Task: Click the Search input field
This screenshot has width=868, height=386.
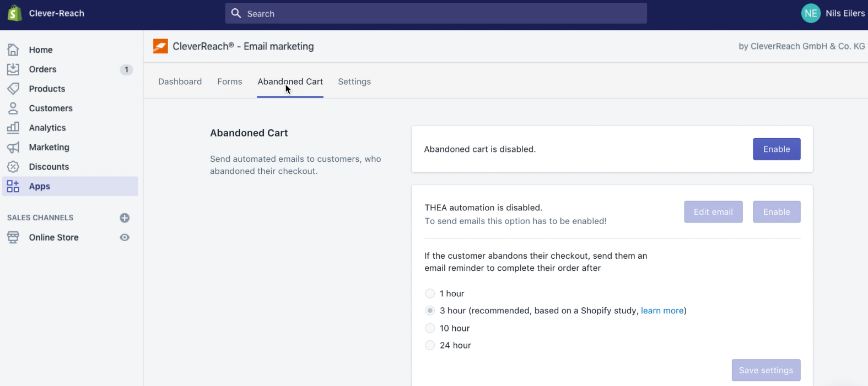Action: tap(435, 14)
